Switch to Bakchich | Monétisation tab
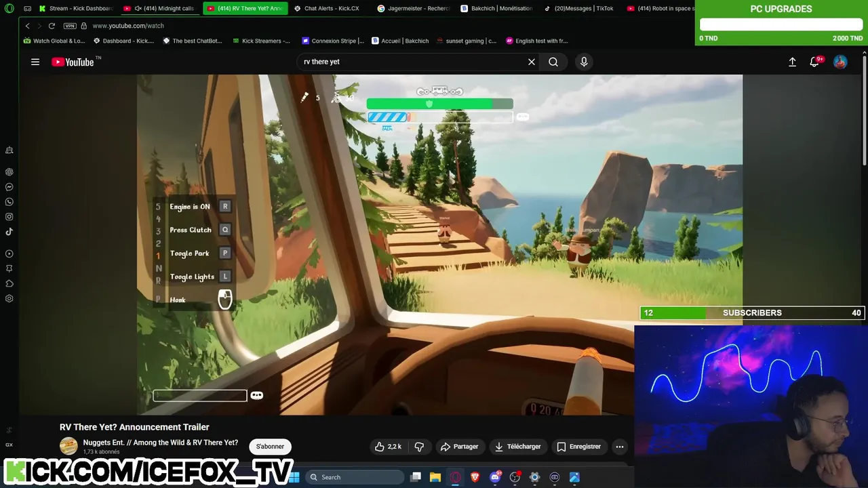The width and height of the screenshot is (868, 488). coord(497,8)
